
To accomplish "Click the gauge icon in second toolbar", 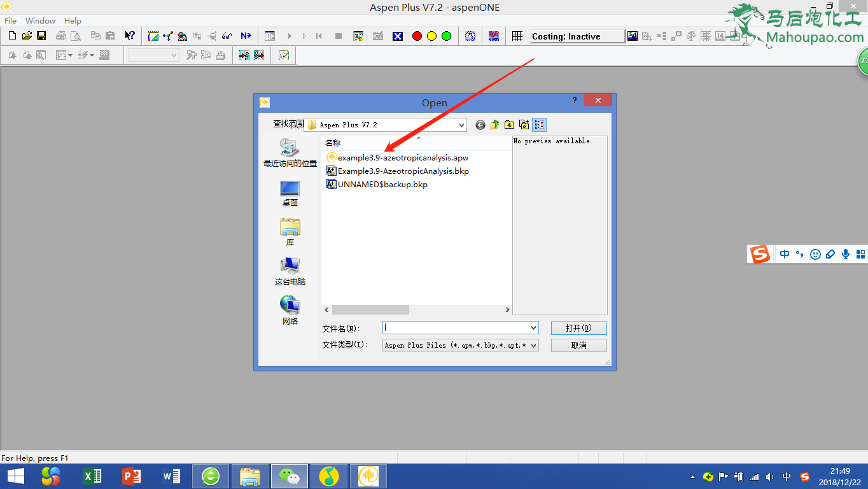I will [x=284, y=55].
